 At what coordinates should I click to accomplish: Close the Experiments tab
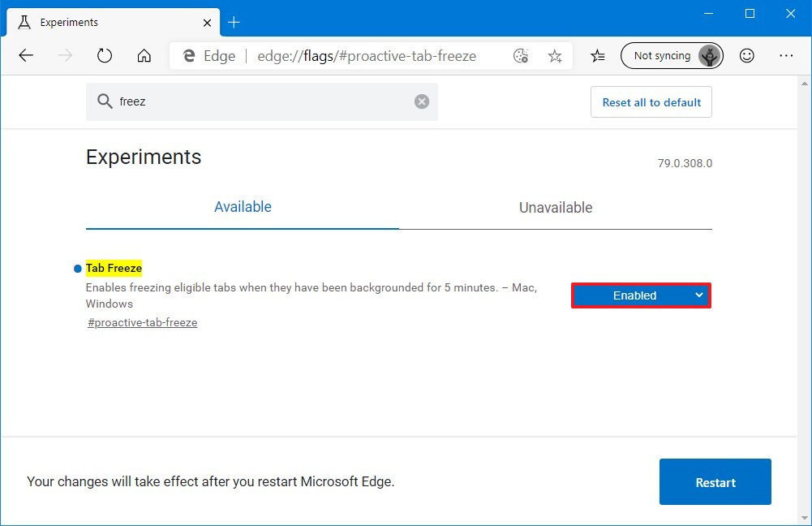(x=207, y=23)
